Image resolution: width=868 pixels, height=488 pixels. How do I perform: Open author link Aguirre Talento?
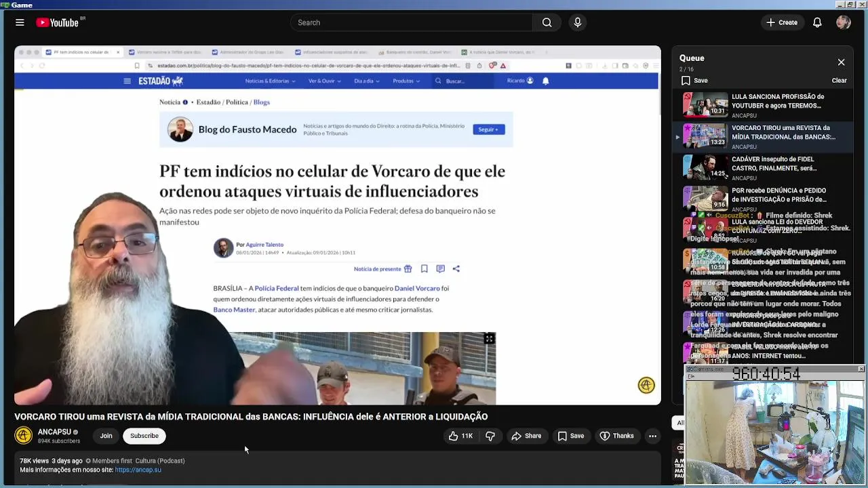(x=264, y=245)
